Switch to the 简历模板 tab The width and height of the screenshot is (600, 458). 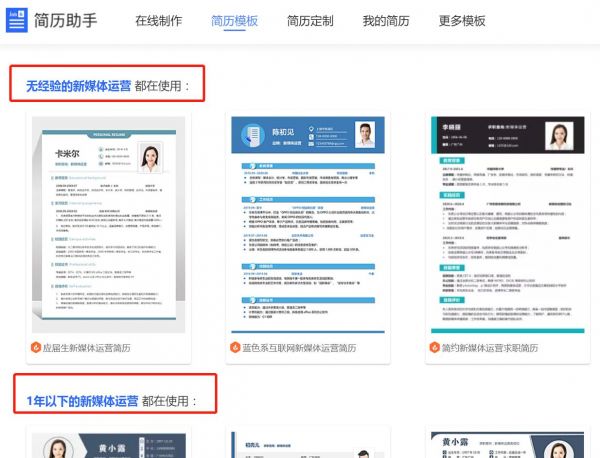point(234,21)
